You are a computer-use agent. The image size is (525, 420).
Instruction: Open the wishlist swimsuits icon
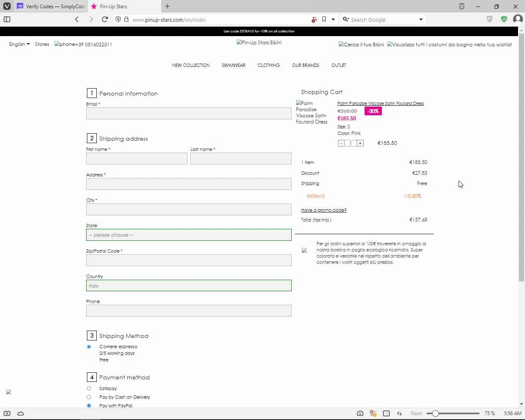[450, 45]
